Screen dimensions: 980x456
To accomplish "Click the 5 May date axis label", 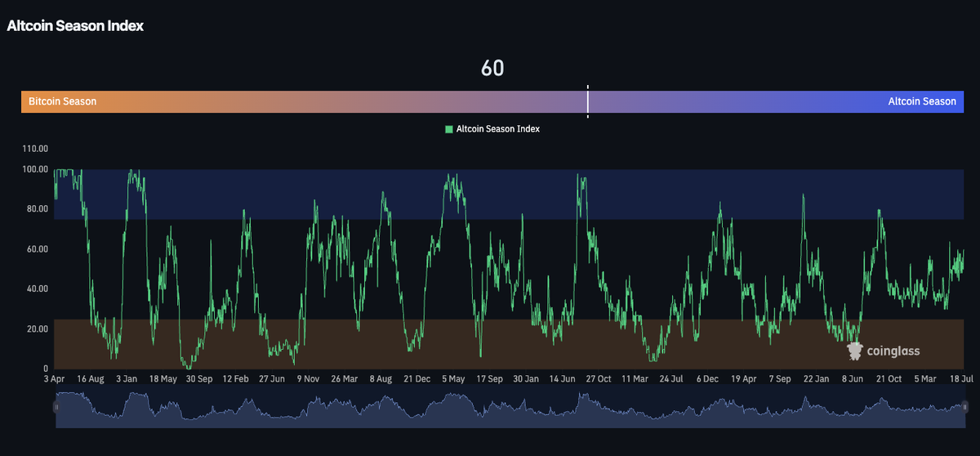I will pyautogui.click(x=452, y=379).
